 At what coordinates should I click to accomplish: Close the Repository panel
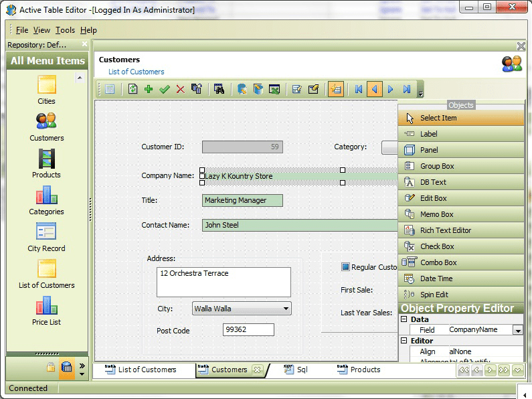[x=84, y=44]
